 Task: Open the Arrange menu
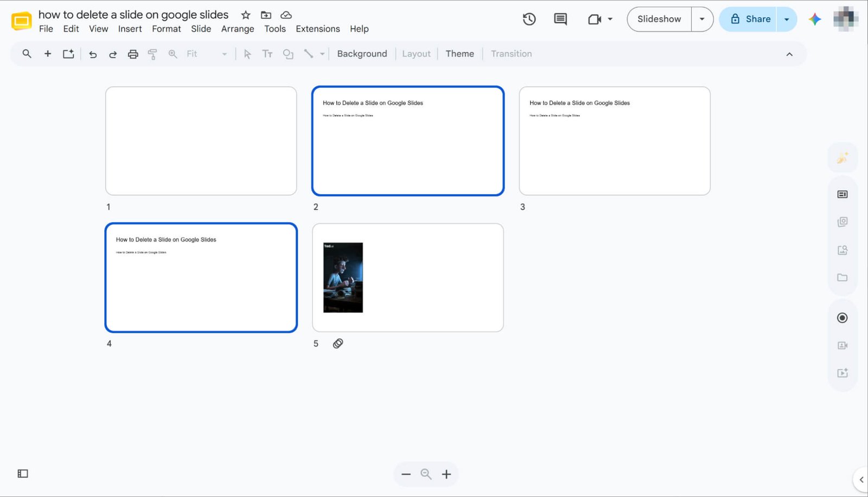[238, 29]
